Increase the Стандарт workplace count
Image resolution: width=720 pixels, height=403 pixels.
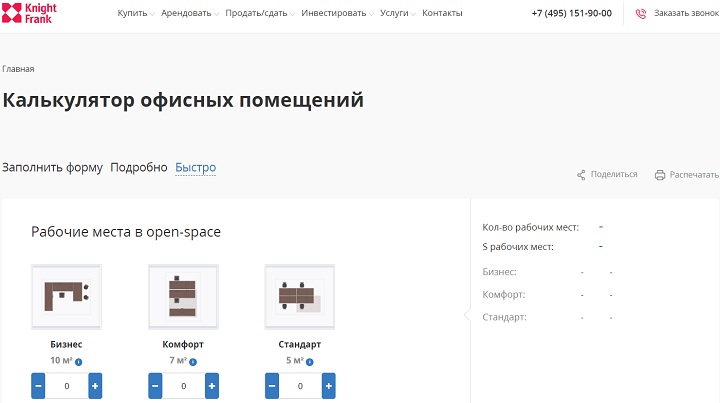pyautogui.click(x=329, y=386)
